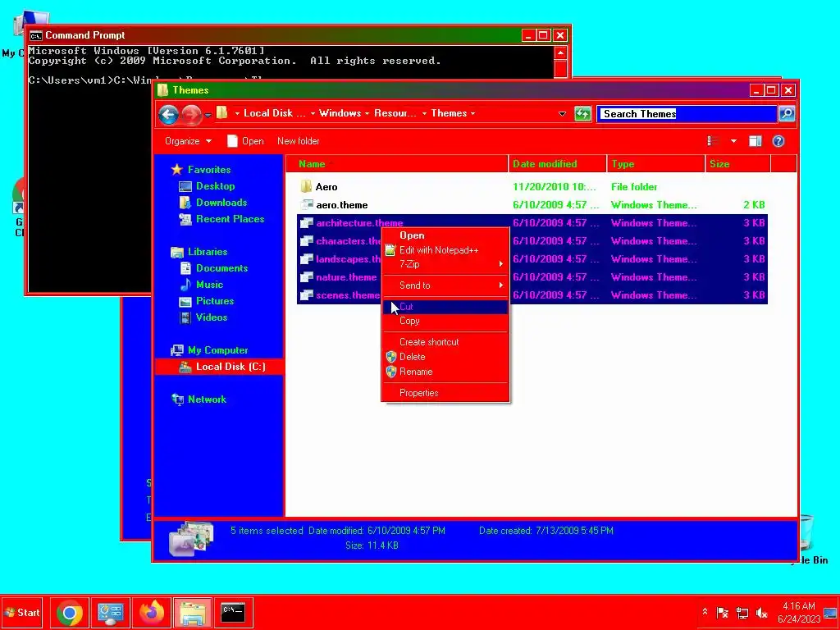
Task: Sort by Date modified column header
Action: tap(558, 164)
